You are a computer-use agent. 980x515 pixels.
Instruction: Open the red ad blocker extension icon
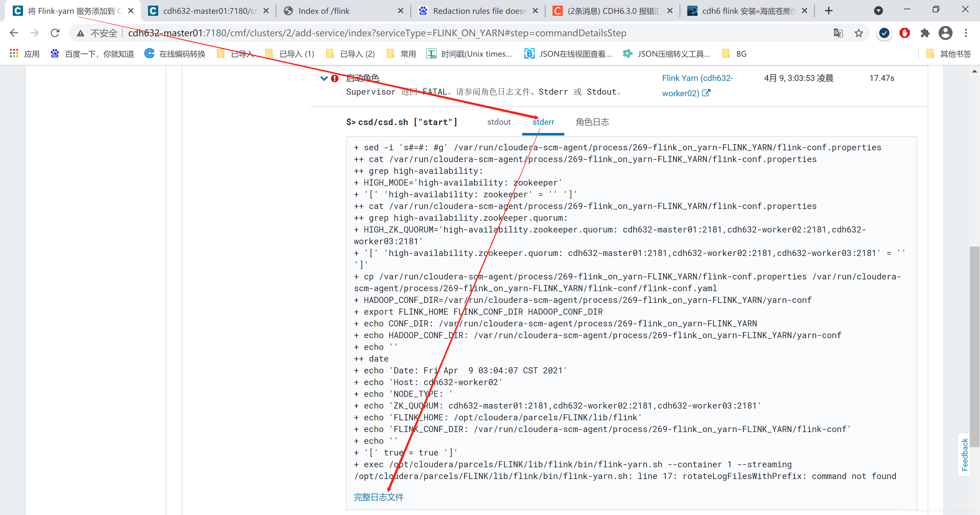[x=905, y=33]
